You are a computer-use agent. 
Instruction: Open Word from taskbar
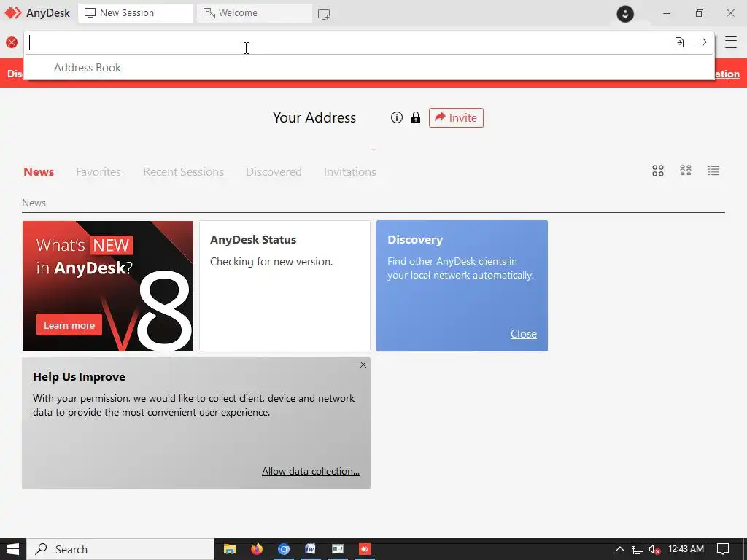point(311,549)
